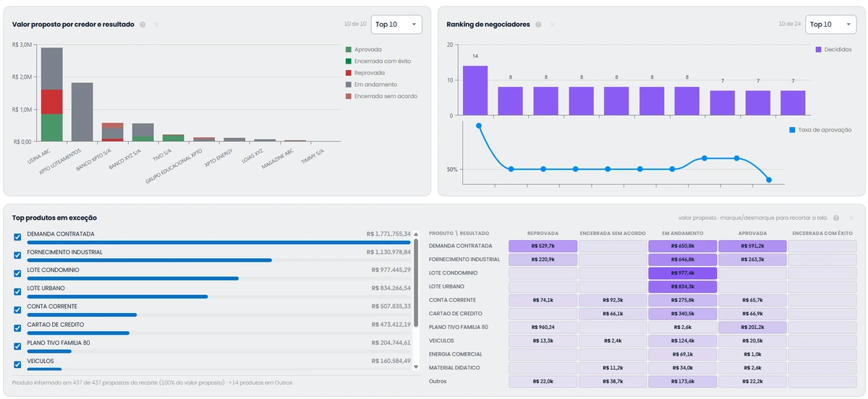868x399 pixels.
Task: Toggle the LOTE URBANO checkbox
Action: coord(17,291)
